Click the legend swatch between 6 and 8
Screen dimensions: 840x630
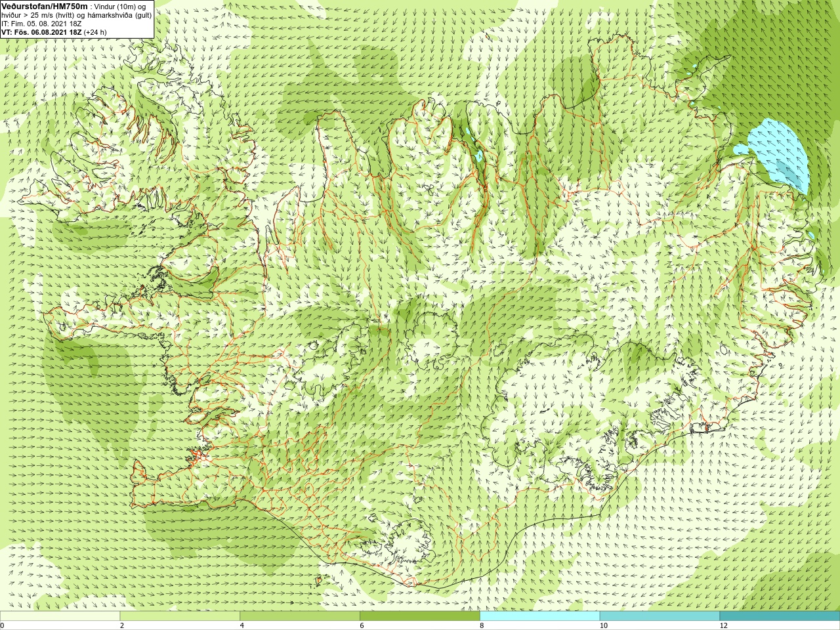click(x=420, y=616)
